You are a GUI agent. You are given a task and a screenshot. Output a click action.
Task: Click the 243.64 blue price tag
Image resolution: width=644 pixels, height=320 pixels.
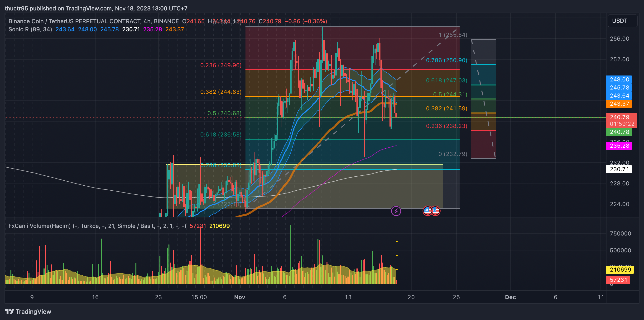(x=619, y=95)
